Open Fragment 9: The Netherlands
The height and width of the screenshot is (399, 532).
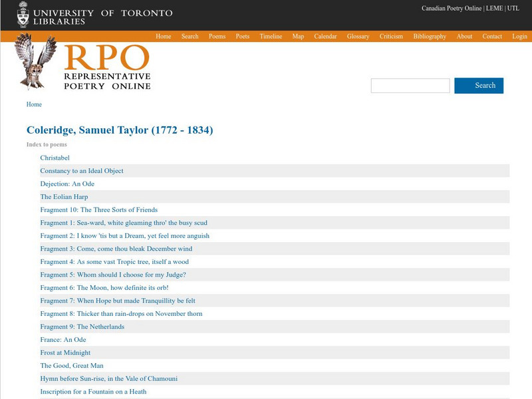(x=82, y=327)
